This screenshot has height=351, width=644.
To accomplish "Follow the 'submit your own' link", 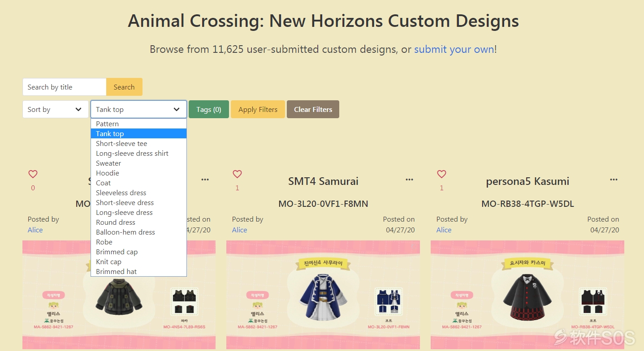I will (454, 49).
